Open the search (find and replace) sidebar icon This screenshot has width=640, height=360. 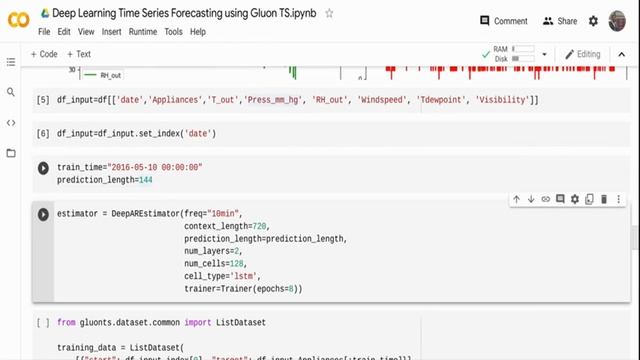pos(11,92)
